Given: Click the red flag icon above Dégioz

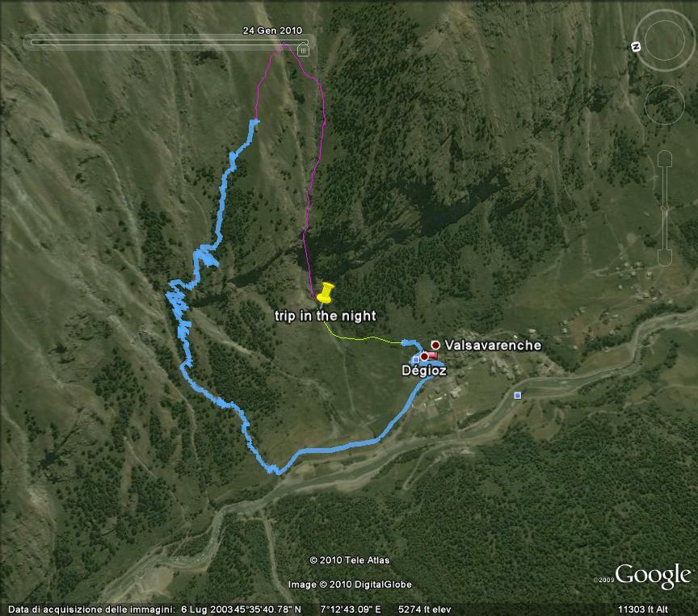Looking at the screenshot, I should pos(432,355).
